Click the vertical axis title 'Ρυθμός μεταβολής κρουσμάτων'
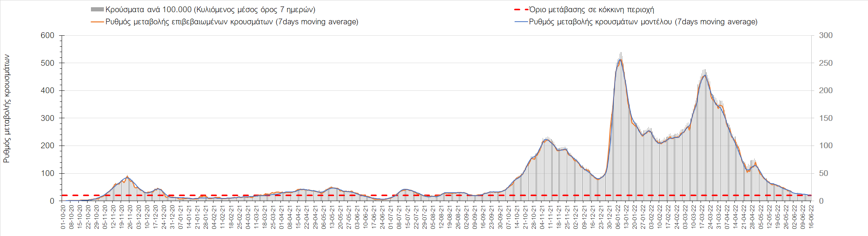 [x=6, y=109]
